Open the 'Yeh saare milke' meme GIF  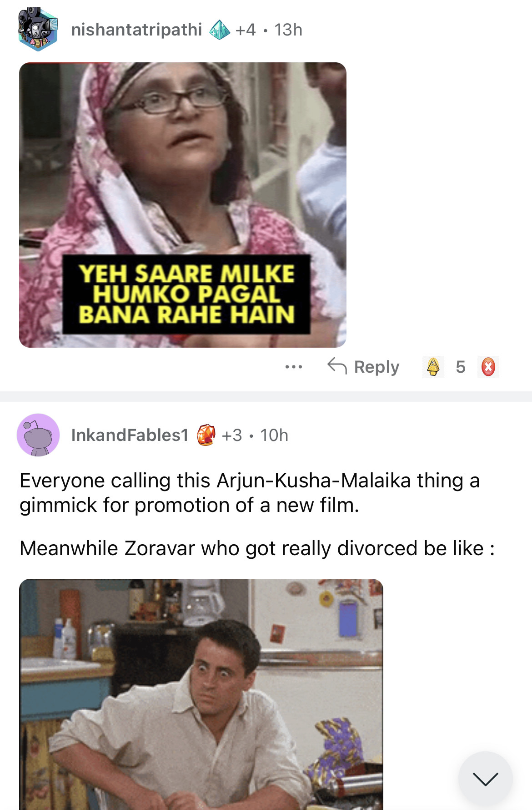click(x=183, y=205)
